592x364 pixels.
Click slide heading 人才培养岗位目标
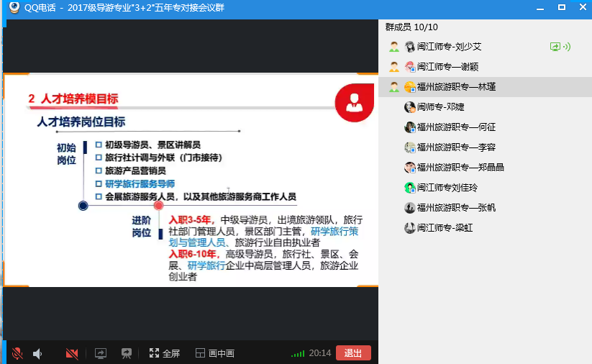click(x=81, y=122)
